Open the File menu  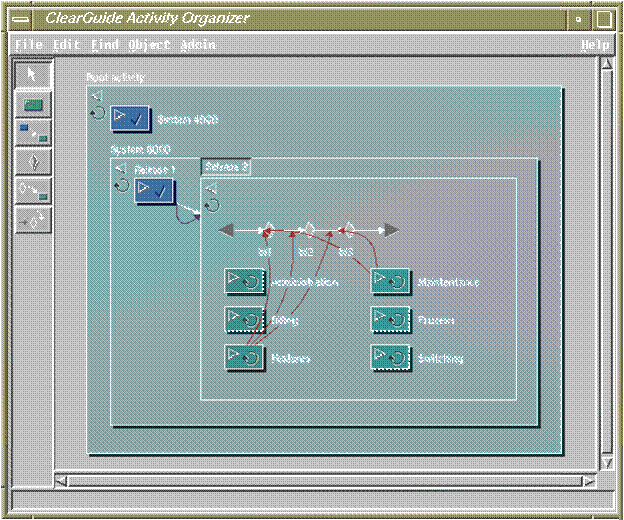pyautogui.click(x=29, y=44)
